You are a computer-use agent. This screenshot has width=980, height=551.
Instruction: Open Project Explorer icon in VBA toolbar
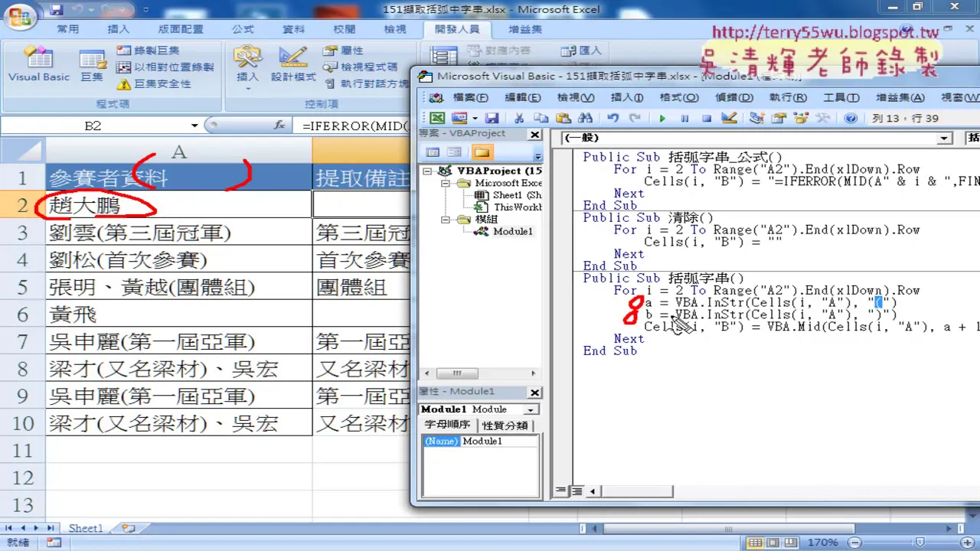(x=756, y=118)
